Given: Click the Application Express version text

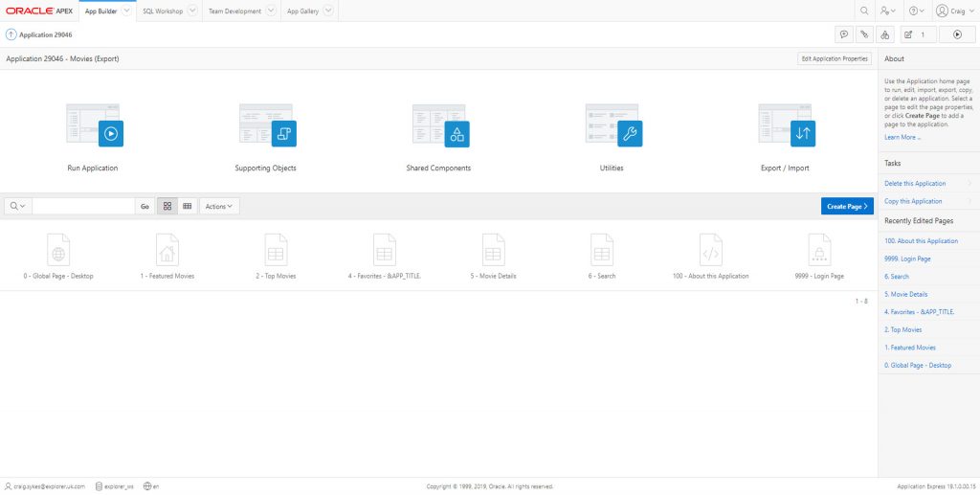Looking at the screenshot, I should click(936, 486).
